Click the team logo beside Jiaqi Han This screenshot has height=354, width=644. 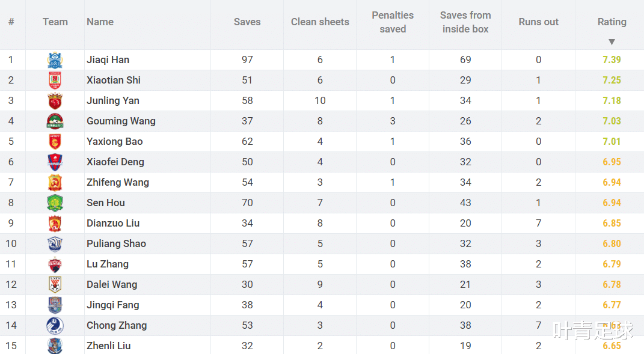(55, 60)
